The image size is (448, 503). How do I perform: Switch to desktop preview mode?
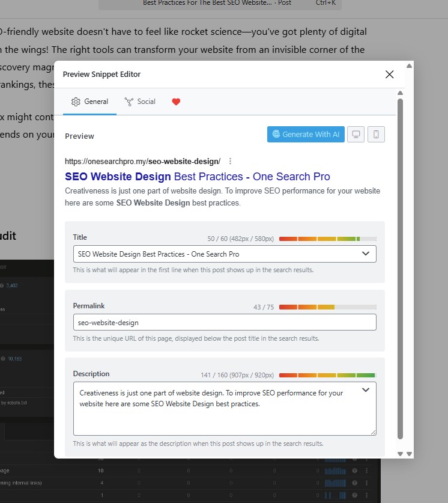click(356, 134)
